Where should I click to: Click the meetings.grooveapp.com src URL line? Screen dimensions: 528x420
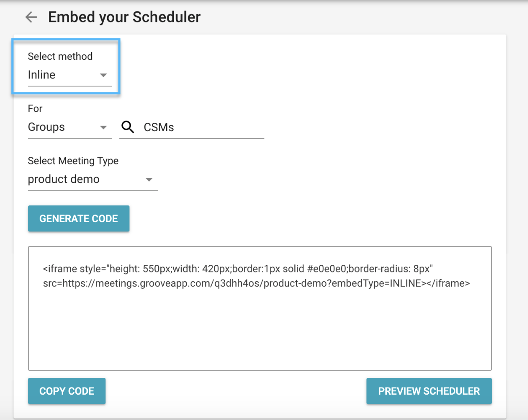[232, 283]
